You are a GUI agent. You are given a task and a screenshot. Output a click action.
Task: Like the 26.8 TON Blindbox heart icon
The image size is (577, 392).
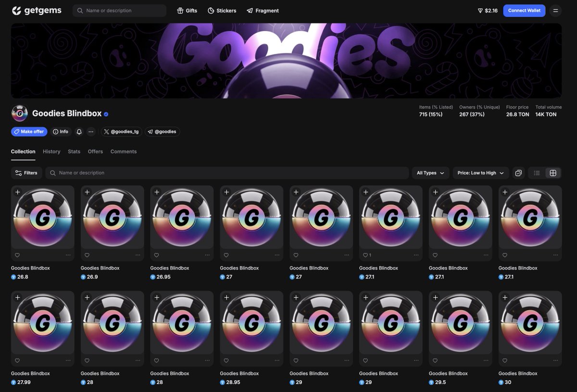pyautogui.click(x=17, y=255)
